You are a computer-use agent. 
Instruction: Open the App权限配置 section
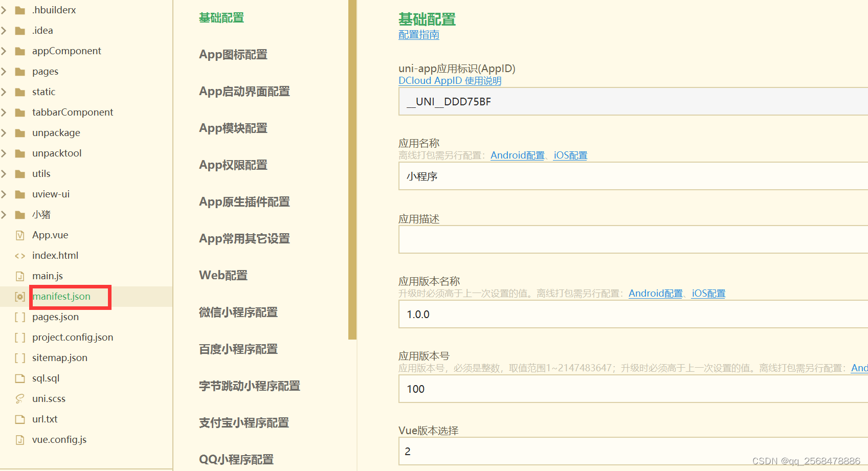coord(233,165)
